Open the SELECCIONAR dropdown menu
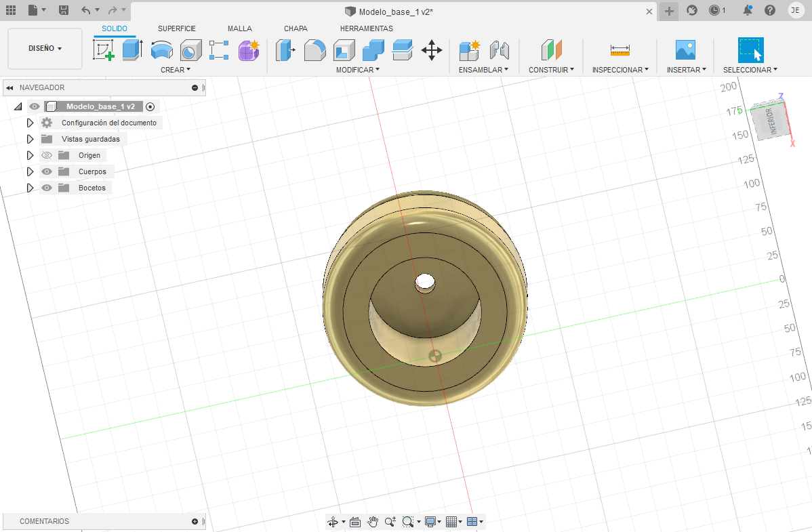 tap(750, 70)
